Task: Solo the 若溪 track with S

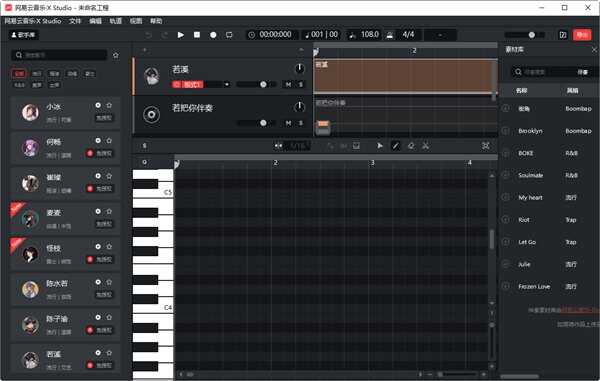Action: point(301,85)
